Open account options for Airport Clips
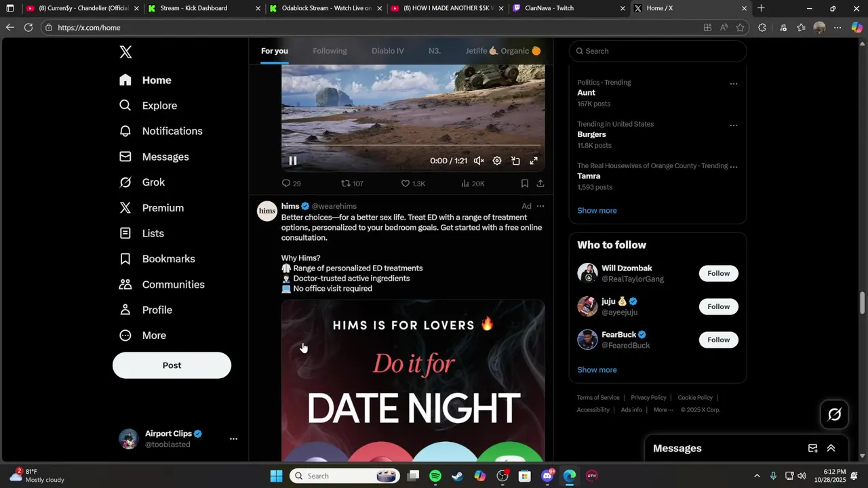This screenshot has width=868, height=488. [233, 439]
